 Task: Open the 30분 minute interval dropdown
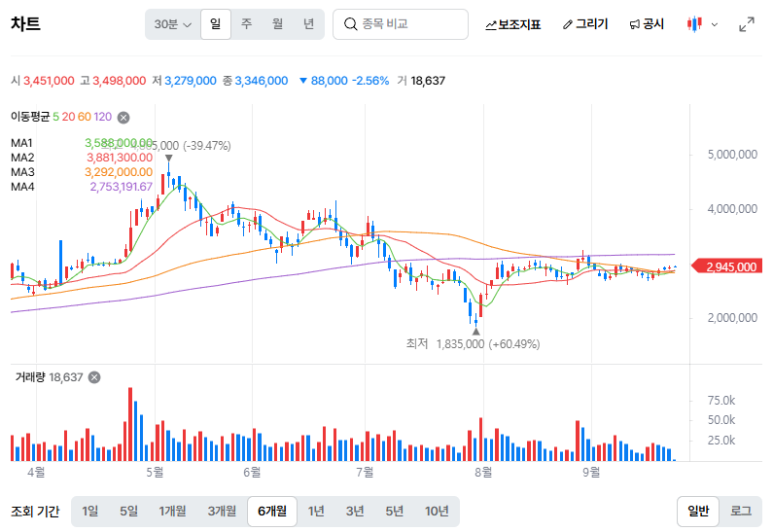pyautogui.click(x=172, y=24)
